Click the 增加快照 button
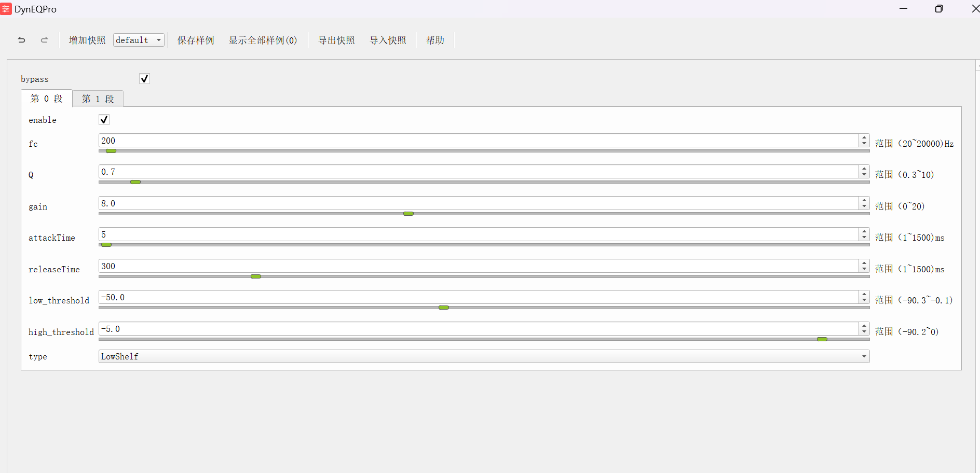 tap(87, 40)
